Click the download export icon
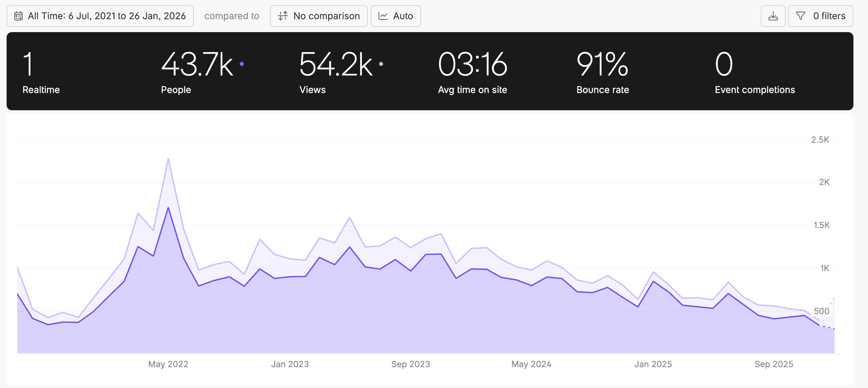 (773, 16)
